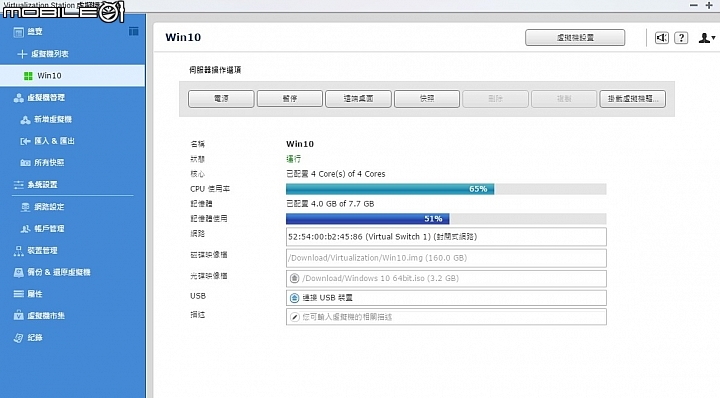Screen dimensions: 720x398
Task: Open 匯入 & 匯出 import and export
Action: pos(47,141)
